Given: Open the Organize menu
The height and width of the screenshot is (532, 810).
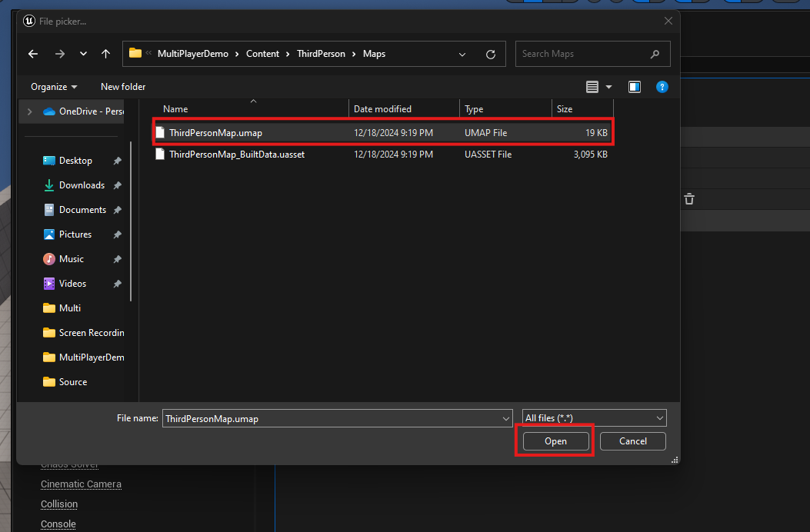Looking at the screenshot, I should pos(54,87).
